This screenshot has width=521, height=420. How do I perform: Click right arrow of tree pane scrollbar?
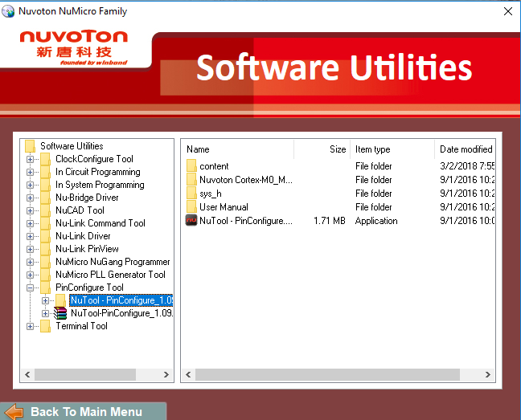(x=166, y=375)
